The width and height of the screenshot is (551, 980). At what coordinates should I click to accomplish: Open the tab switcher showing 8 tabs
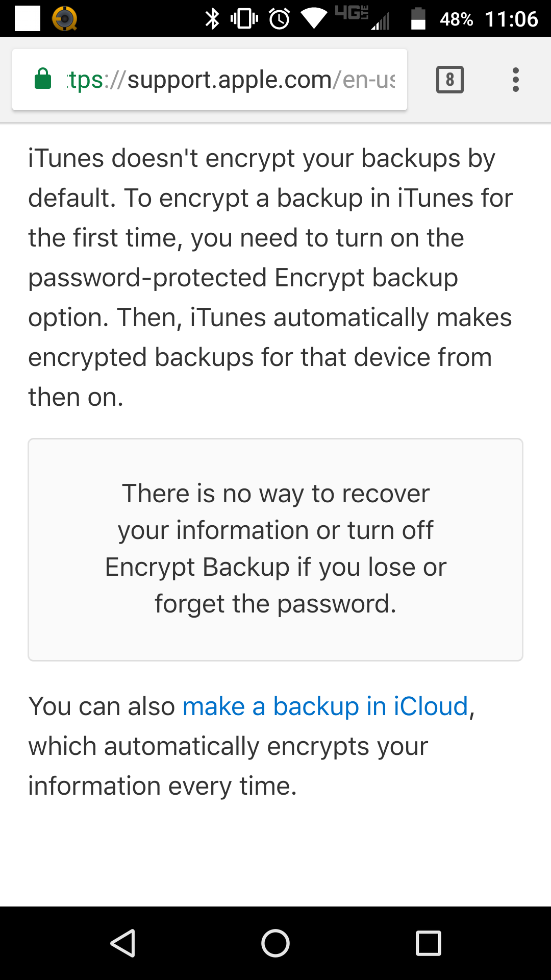point(449,80)
